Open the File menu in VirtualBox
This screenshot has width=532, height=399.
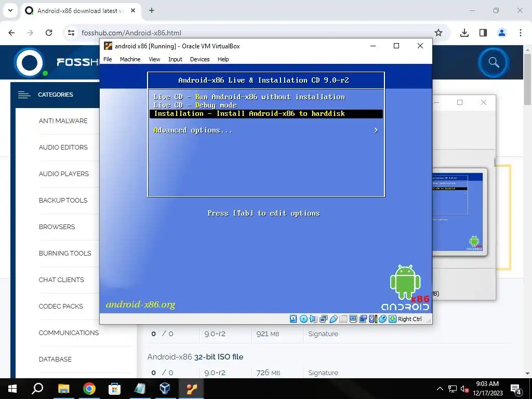pos(108,59)
